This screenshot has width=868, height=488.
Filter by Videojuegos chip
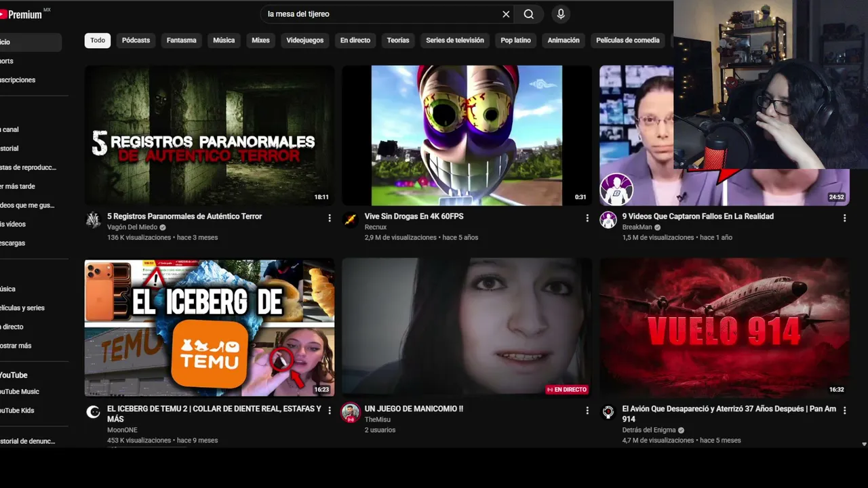[x=304, y=41]
